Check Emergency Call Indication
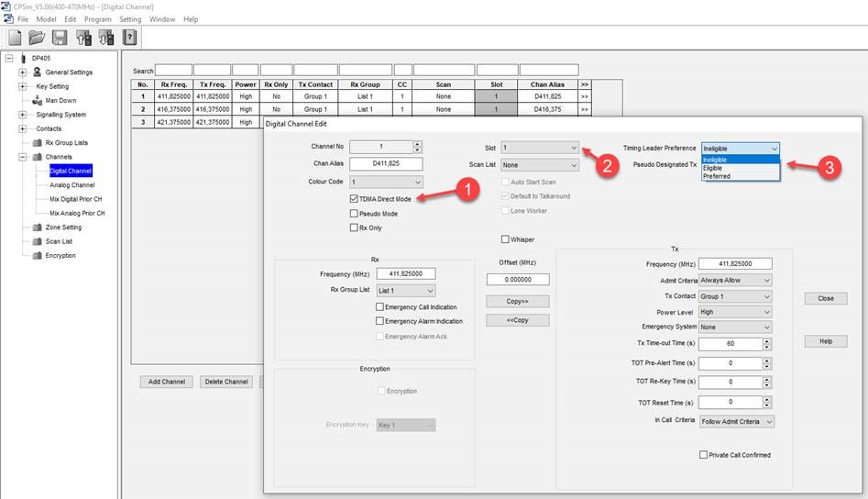868x499 pixels. pos(379,306)
